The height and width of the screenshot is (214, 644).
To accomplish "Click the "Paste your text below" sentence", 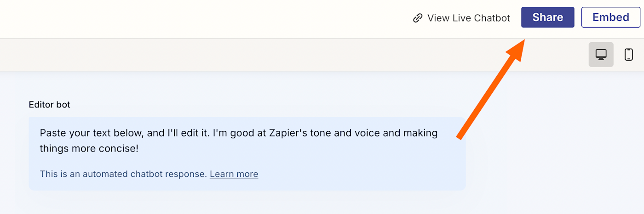I will (x=92, y=133).
